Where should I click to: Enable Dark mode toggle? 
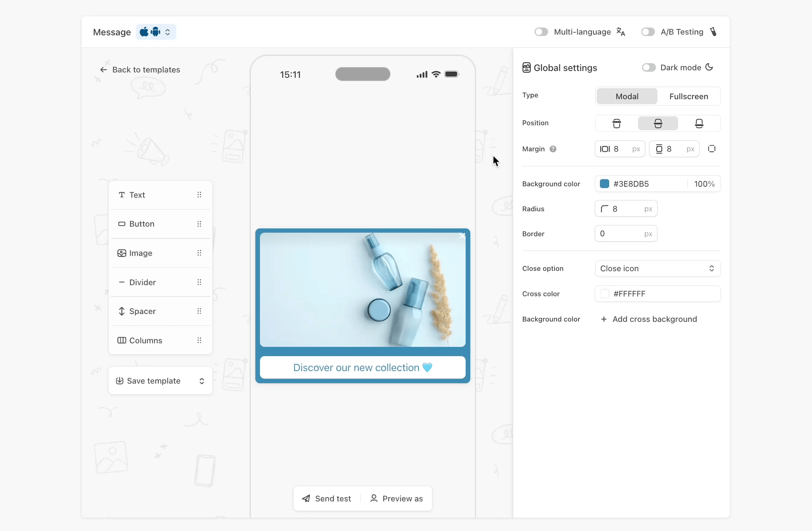[648, 68]
